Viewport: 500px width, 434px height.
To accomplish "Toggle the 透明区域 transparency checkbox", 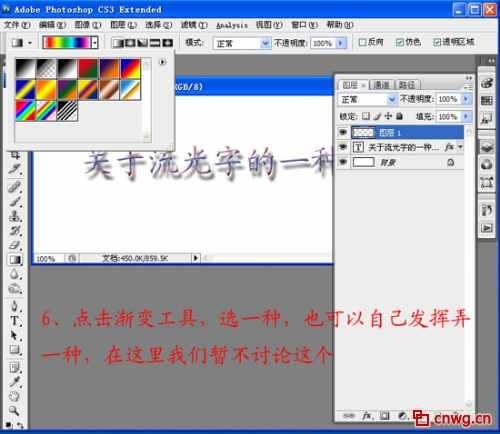I will tap(437, 42).
